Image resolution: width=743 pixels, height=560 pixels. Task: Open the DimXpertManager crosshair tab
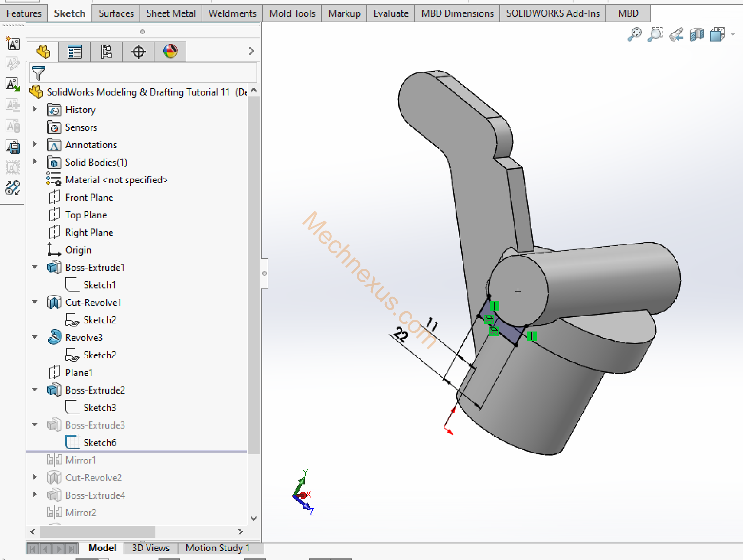coord(138,52)
